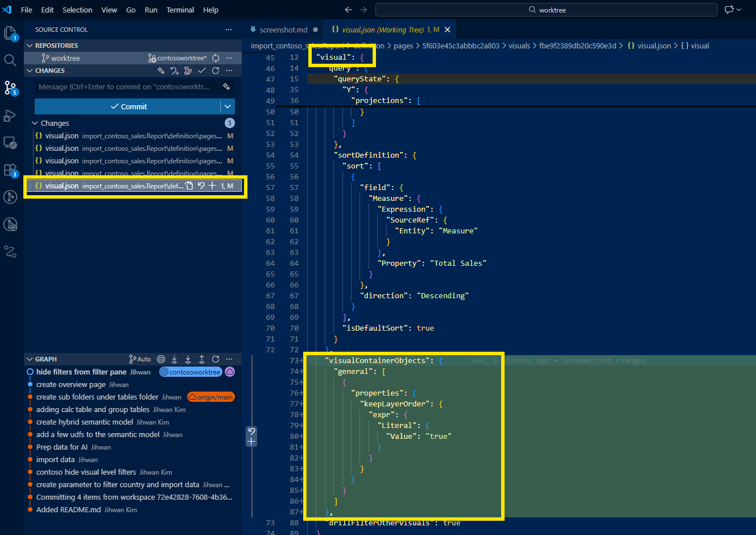
Task: Toggle Auto branch filter in Graph header
Action: 140,359
